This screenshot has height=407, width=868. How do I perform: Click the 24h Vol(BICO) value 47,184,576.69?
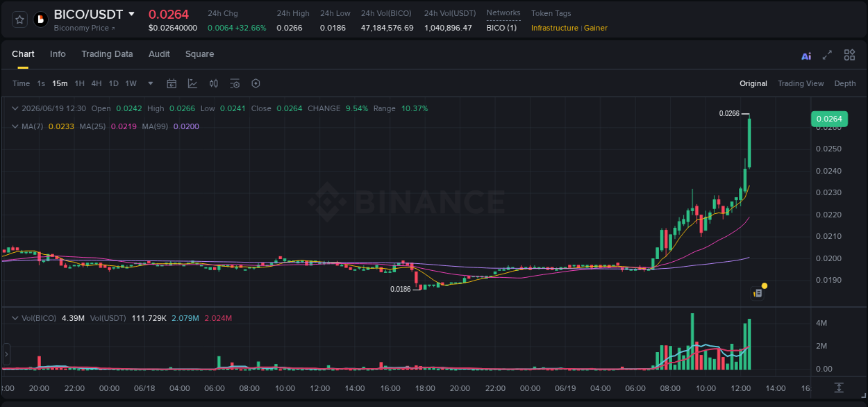[387, 28]
